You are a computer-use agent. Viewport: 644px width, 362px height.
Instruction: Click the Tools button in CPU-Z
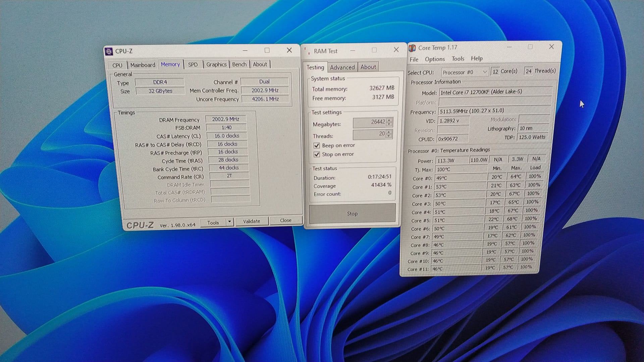[x=213, y=223]
